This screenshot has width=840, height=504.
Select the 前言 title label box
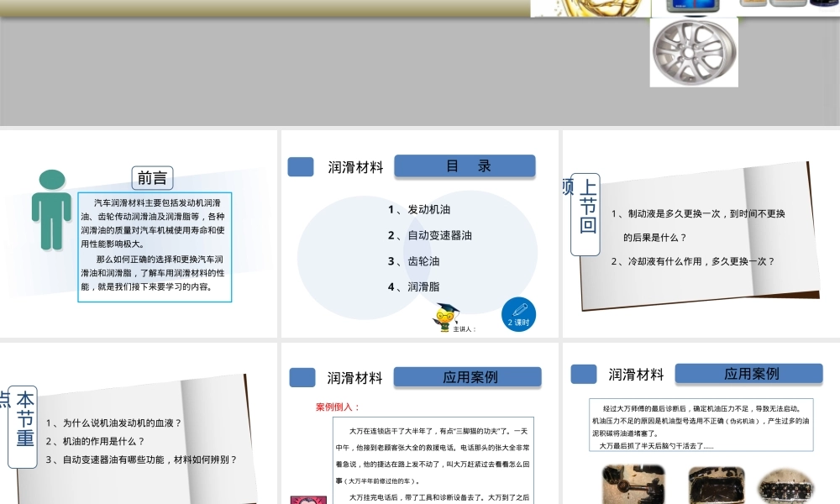pyautogui.click(x=152, y=178)
